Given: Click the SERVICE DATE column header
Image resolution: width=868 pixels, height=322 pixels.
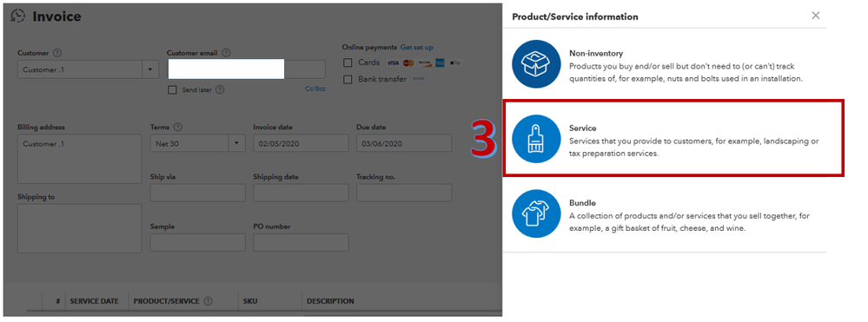Looking at the screenshot, I should (94, 301).
